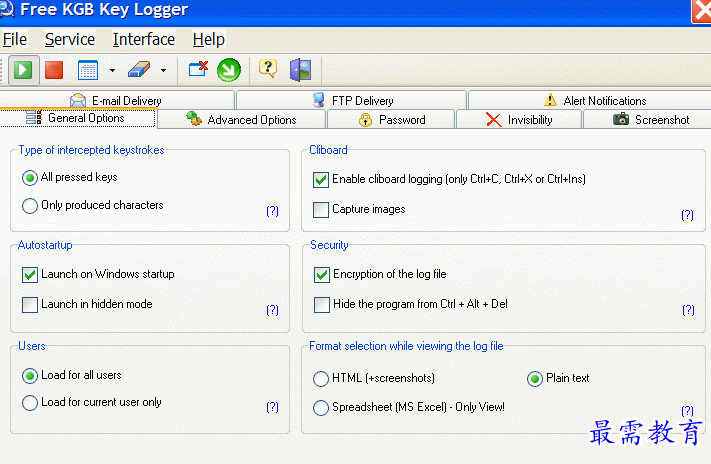This screenshot has height=464, width=711.
Task: Start monitoring with green play icon
Action: 23,70
